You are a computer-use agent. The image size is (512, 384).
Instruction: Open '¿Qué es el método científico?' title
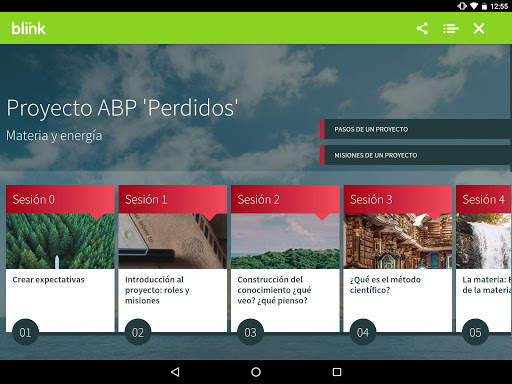tap(385, 285)
